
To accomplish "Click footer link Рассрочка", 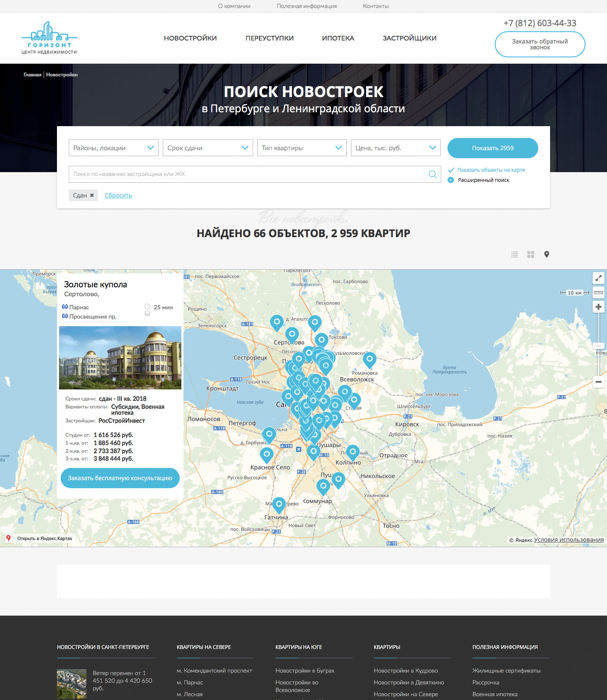I will [x=486, y=682].
